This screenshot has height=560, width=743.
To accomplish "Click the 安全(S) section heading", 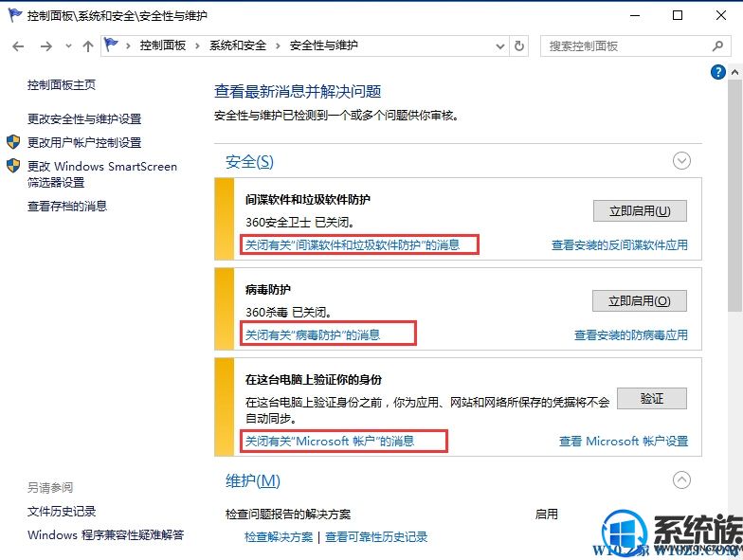I will pyautogui.click(x=249, y=162).
